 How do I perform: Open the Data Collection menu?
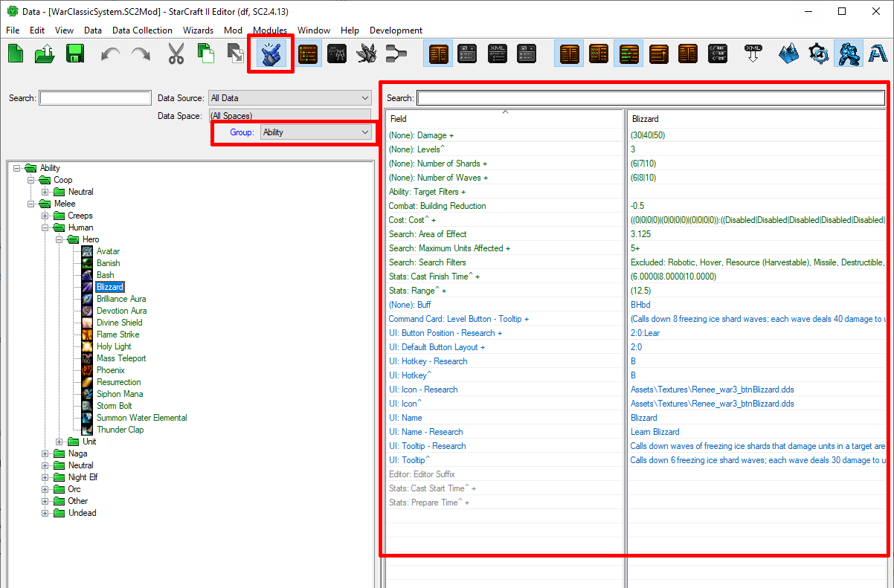[x=142, y=30]
